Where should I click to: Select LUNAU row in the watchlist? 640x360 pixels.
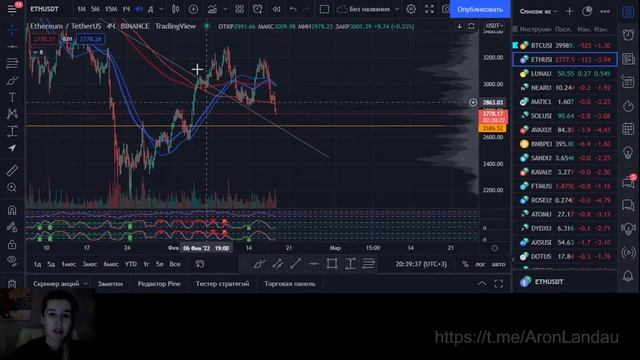[x=564, y=73]
